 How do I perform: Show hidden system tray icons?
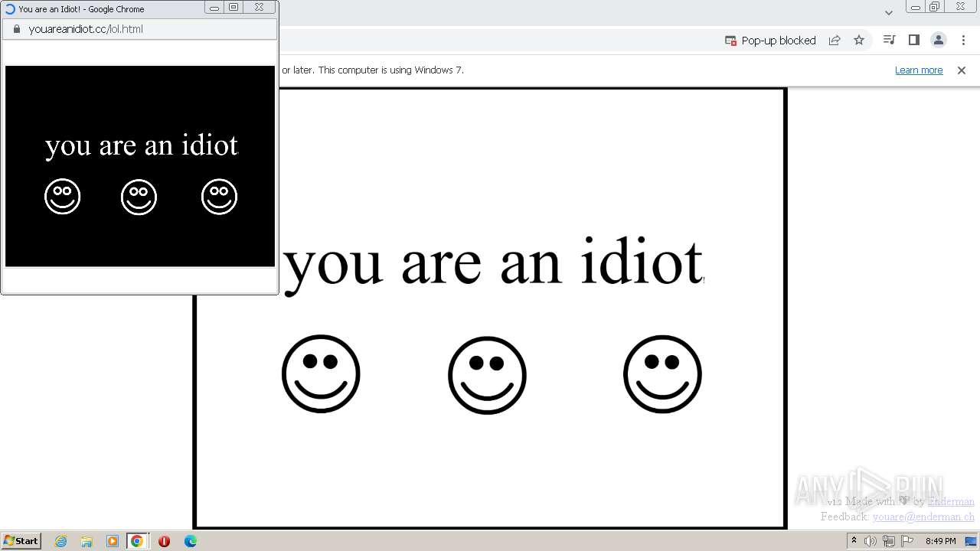click(x=854, y=541)
